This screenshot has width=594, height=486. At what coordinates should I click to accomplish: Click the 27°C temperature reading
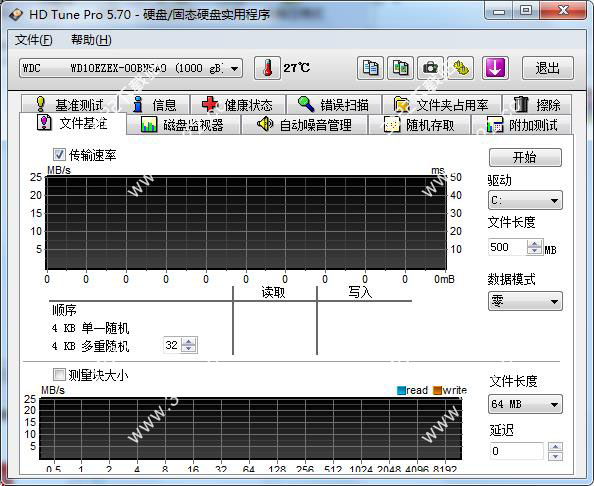[297, 68]
